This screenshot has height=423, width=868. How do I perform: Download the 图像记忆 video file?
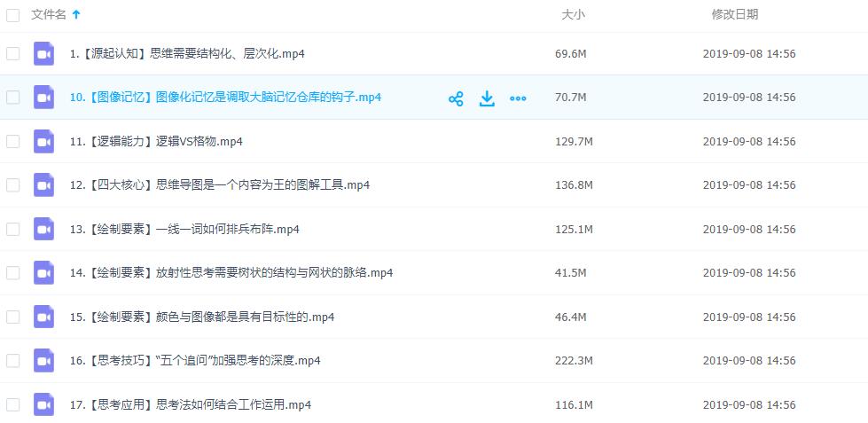[487, 98]
